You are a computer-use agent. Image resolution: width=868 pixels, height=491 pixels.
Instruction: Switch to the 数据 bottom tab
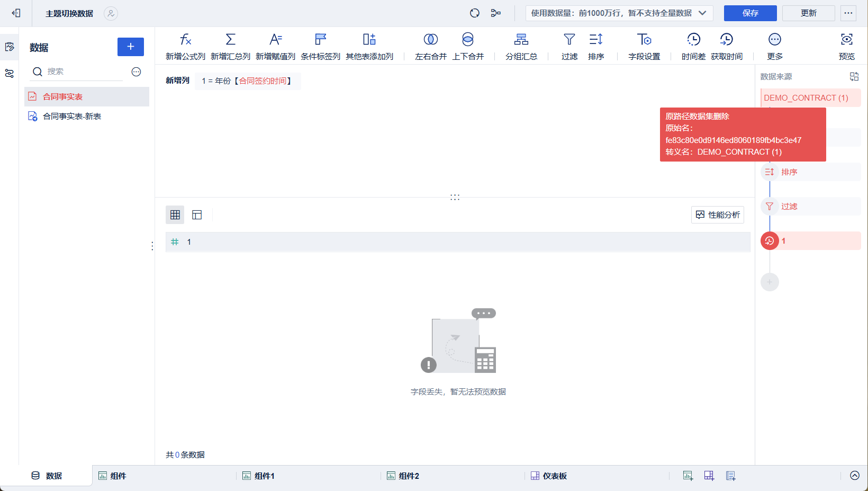click(x=47, y=476)
